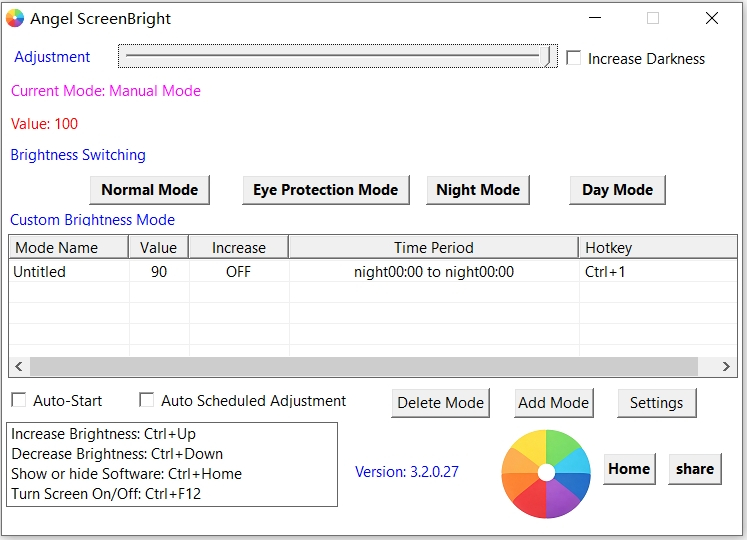Image resolution: width=747 pixels, height=540 pixels.
Task: Click the large color wheel logo
Action: (x=546, y=473)
